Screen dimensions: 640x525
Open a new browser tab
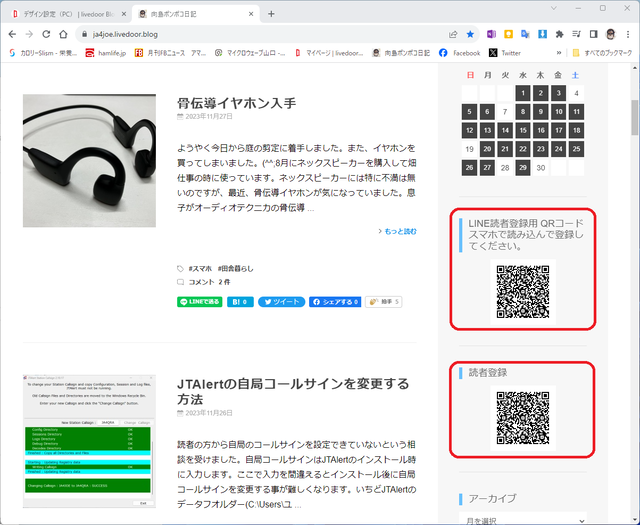click(271, 14)
